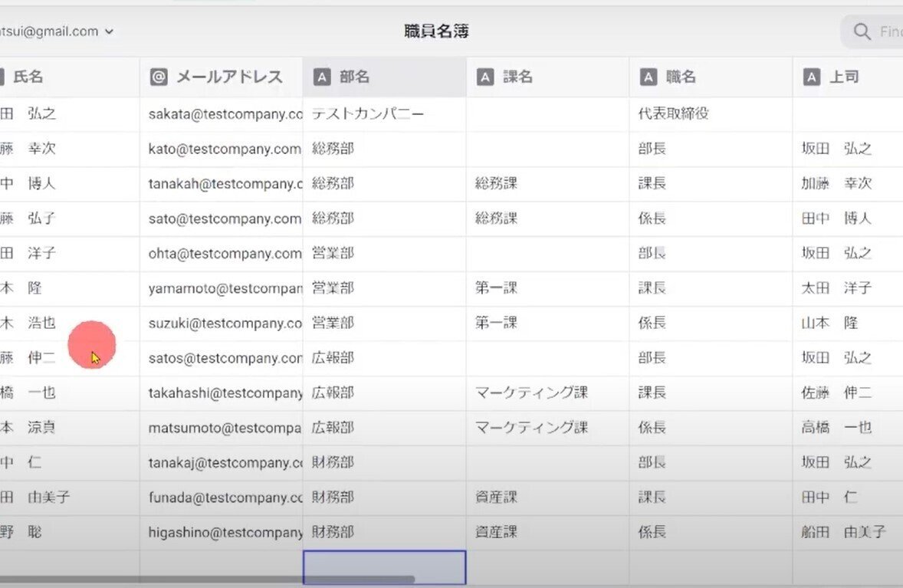Screen dimensions: 903x588
Task: Click the "@" email icon on メールアドレス column
Action: (x=157, y=77)
